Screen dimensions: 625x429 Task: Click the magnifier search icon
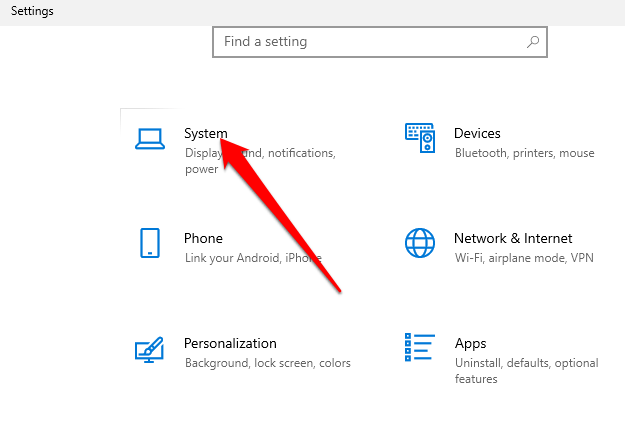coord(533,42)
